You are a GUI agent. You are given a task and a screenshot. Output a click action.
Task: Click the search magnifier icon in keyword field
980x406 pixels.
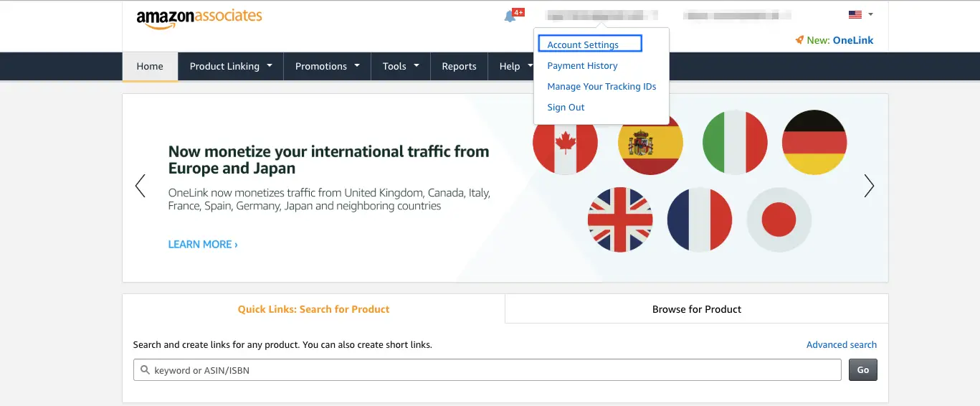click(146, 370)
